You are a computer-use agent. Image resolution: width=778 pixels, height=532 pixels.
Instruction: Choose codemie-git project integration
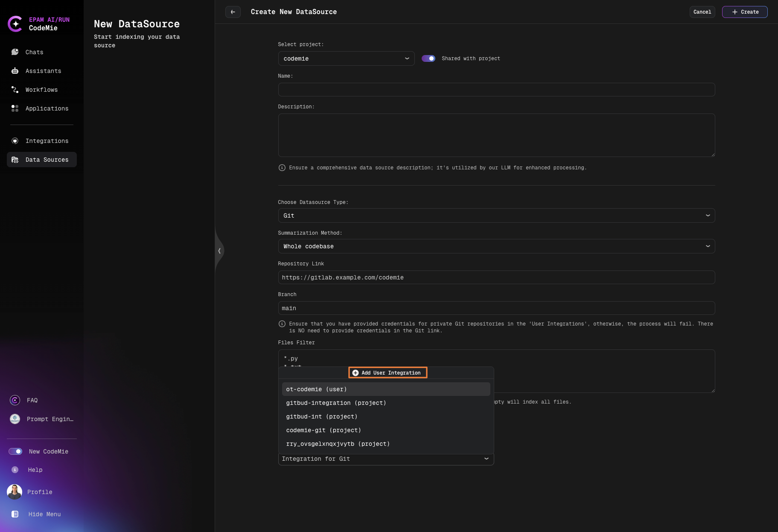(323, 430)
